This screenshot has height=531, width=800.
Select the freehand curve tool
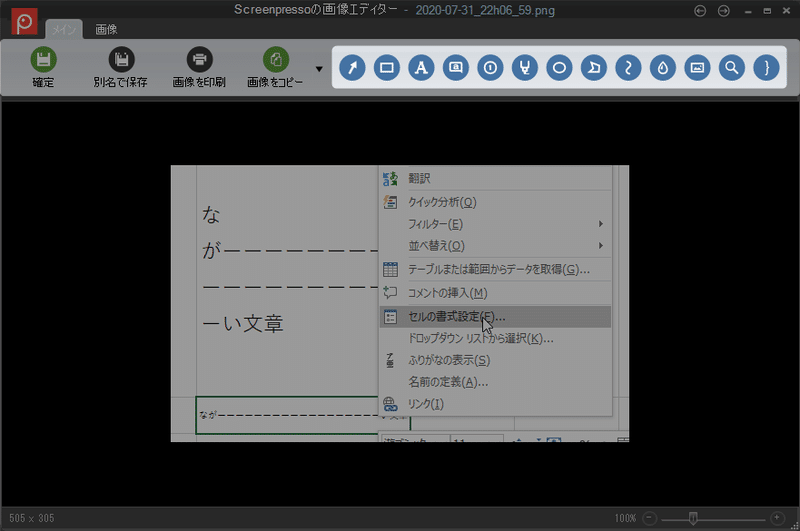pyautogui.click(x=629, y=67)
